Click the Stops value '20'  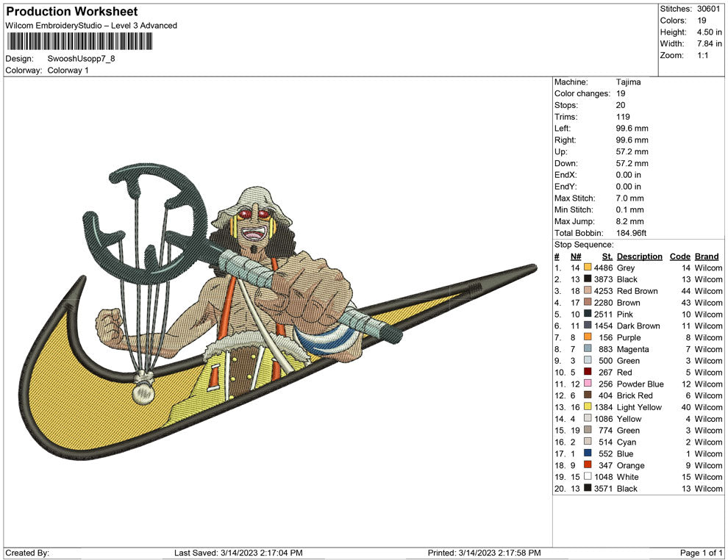pyautogui.click(x=621, y=105)
